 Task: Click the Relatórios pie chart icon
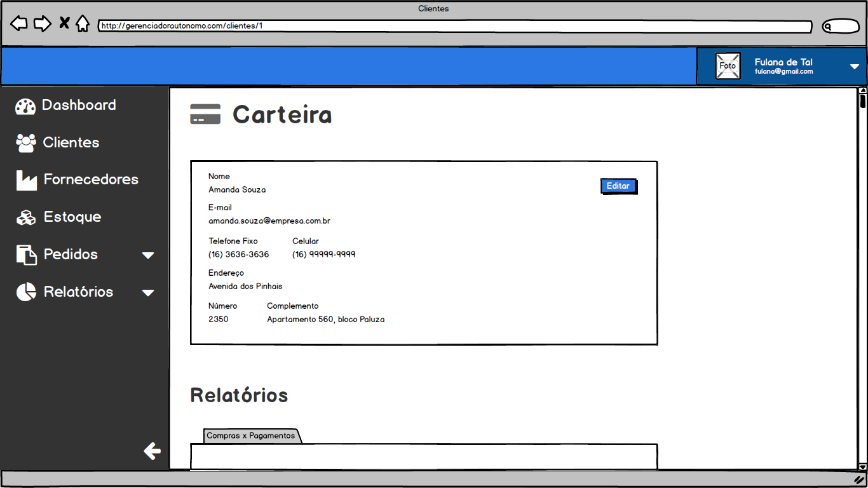26,292
